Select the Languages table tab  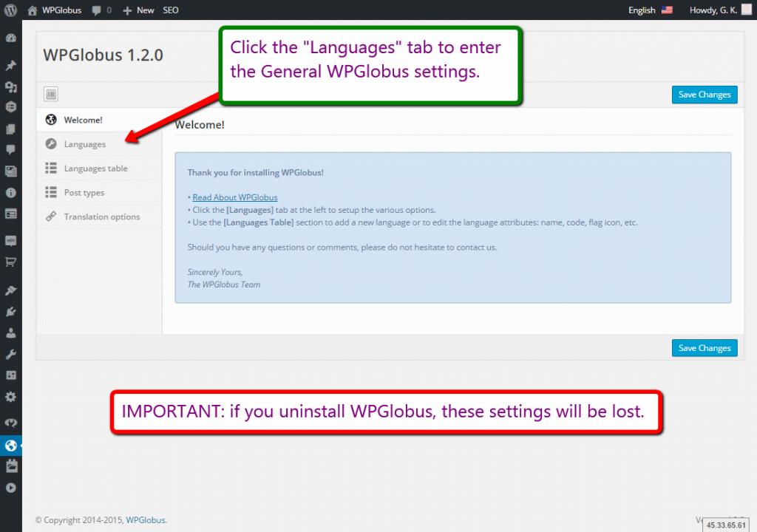tap(95, 168)
